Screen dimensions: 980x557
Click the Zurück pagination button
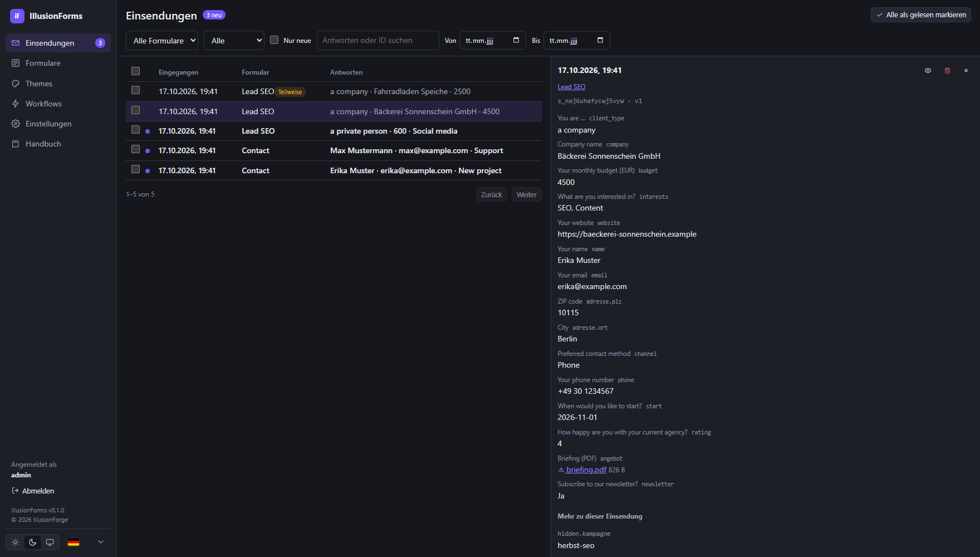(x=492, y=194)
